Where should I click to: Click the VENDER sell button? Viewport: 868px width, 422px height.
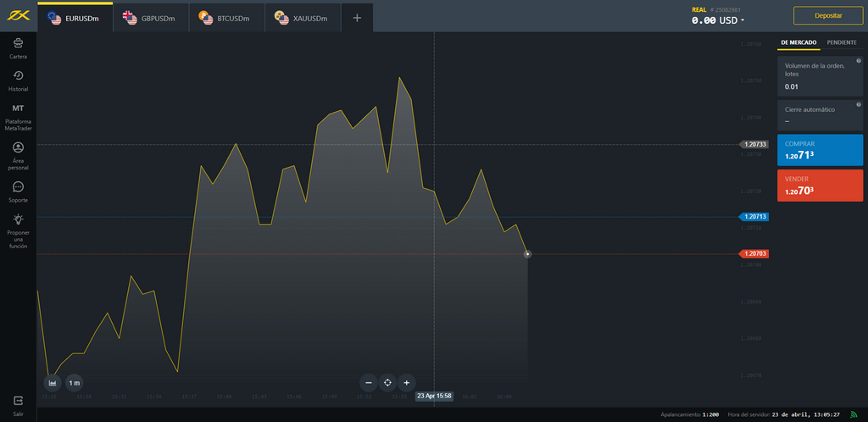click(820, 186)
